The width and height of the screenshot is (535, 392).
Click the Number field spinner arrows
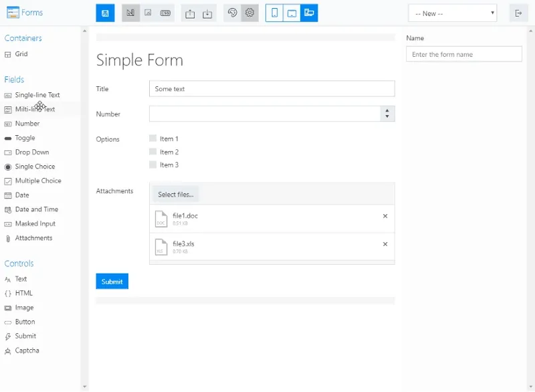[x=387, y=114]
